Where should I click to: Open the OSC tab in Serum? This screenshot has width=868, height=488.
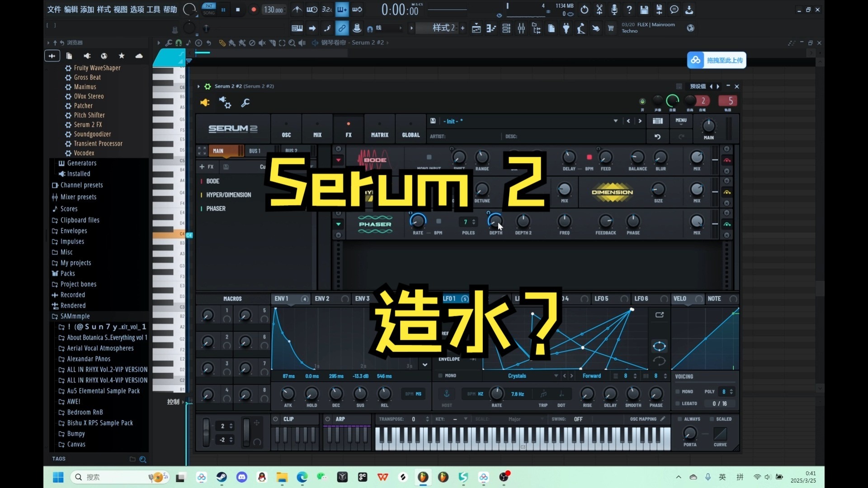coord(286,129)
